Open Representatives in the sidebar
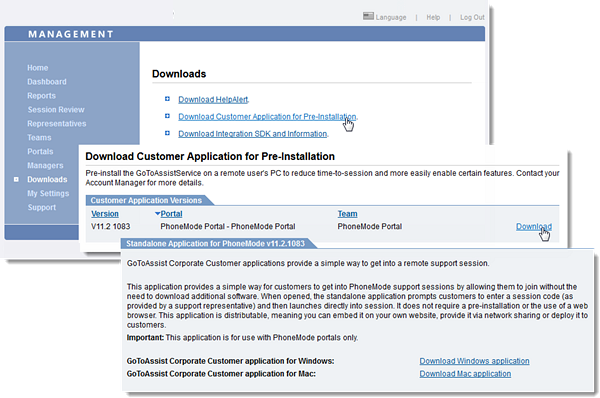This screenshot has width=600, height=398. tap(57, 124)
